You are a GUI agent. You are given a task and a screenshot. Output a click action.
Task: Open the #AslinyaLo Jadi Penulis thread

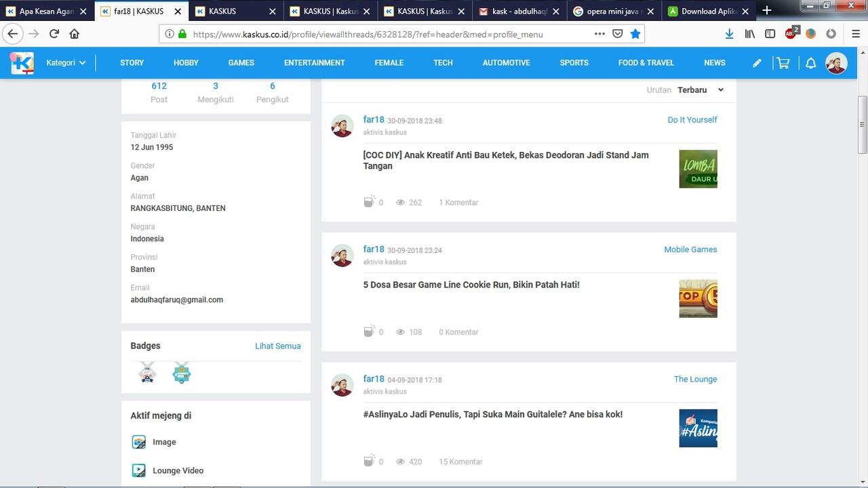pos(493,414)
